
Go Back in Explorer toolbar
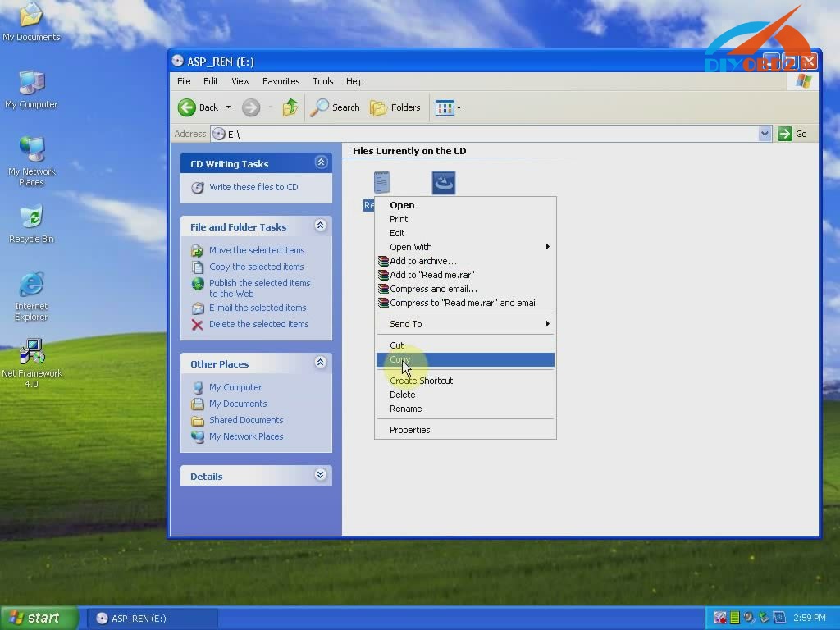199,107
